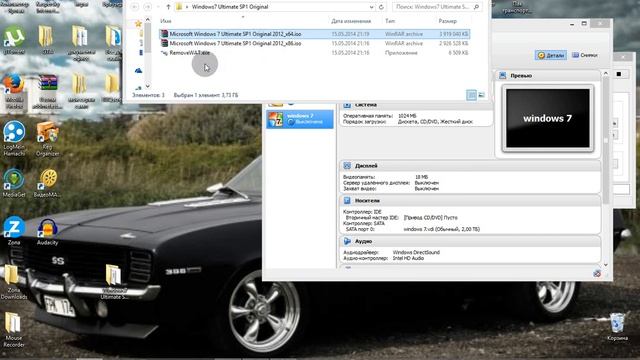
Task: Click the '1024 МБ' memory value
Action: coord(407,116)
